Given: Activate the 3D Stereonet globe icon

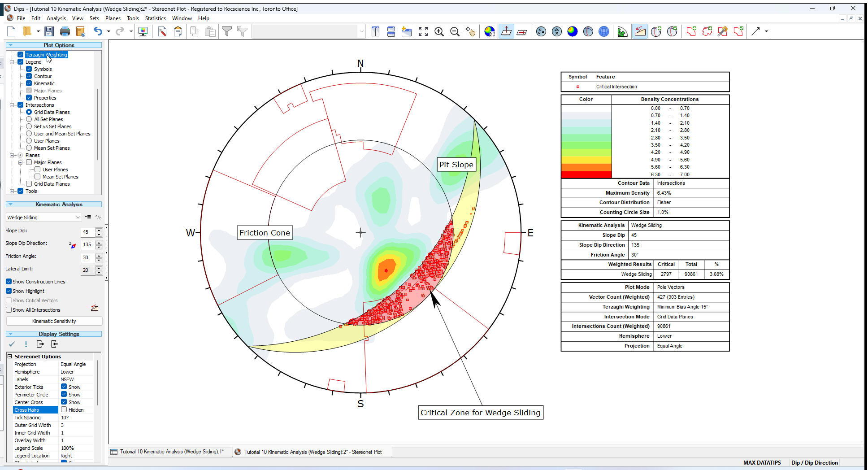Looking at the screenshot, I should (x=604, y=31).
